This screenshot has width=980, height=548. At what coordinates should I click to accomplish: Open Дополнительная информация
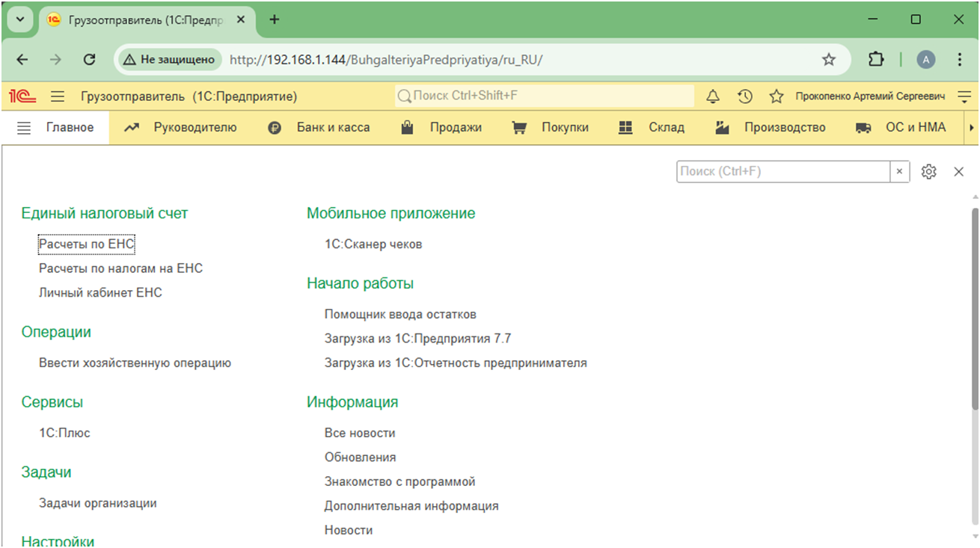pyautogui.click(x=411, y=506)
